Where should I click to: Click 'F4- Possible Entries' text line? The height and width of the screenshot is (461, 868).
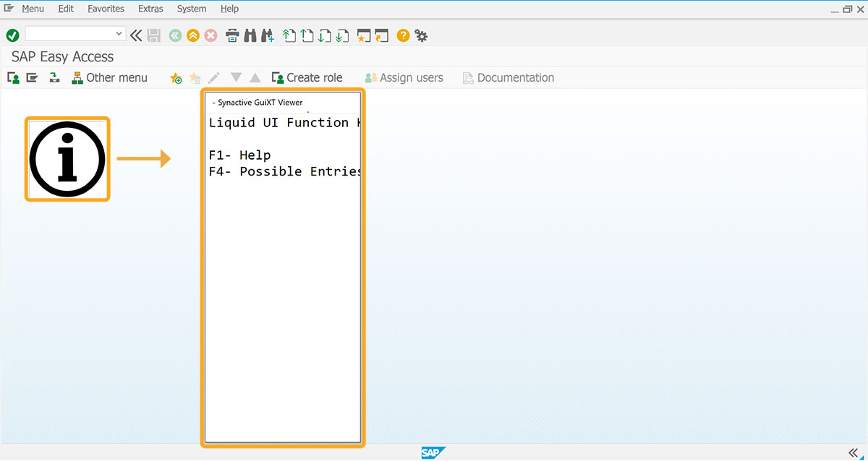click(x=284, y=171)
